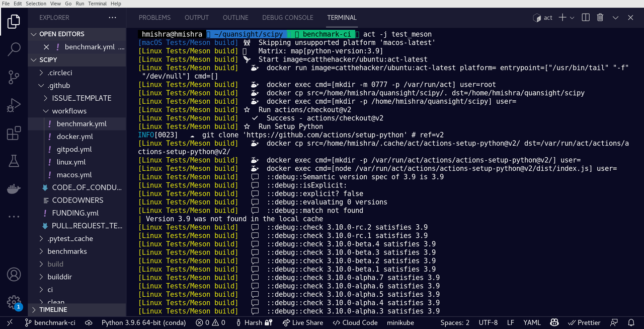Open feedback icon in status bar
Screen dimensions: 644x329
pos(614,322)
